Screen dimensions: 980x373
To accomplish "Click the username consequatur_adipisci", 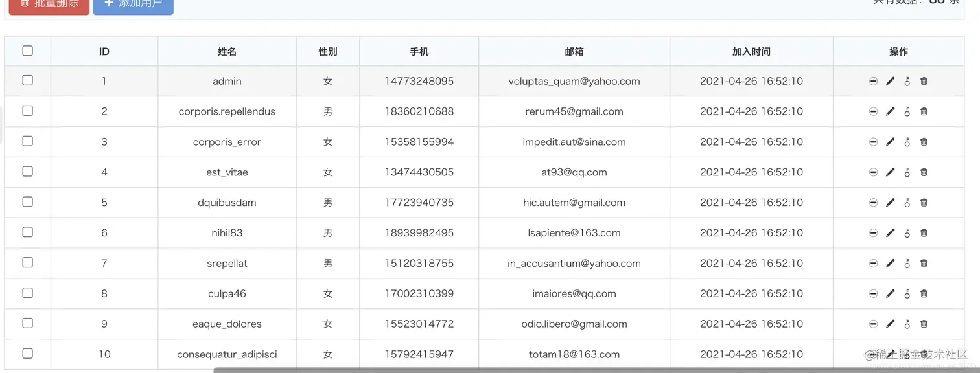I will (227, 355).
